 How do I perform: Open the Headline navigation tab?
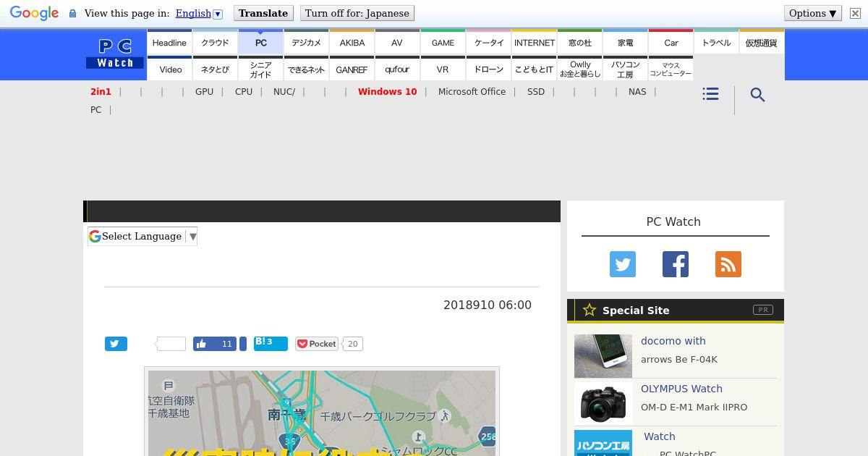[x=169, y=42]
